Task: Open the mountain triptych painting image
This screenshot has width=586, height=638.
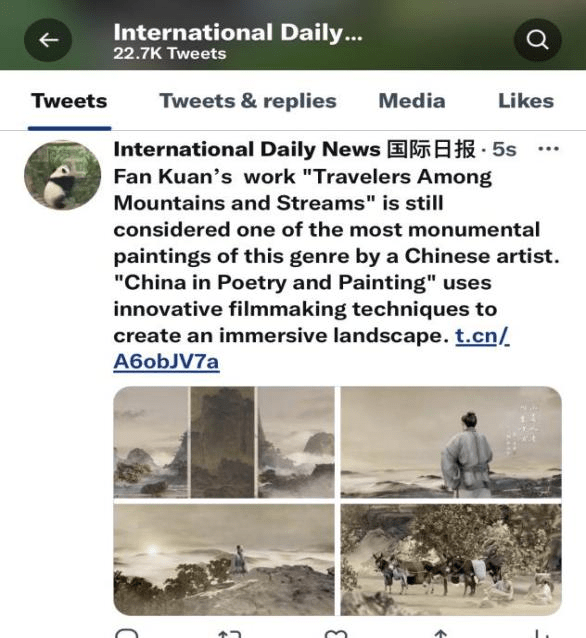Action: (x=224, y=442)
